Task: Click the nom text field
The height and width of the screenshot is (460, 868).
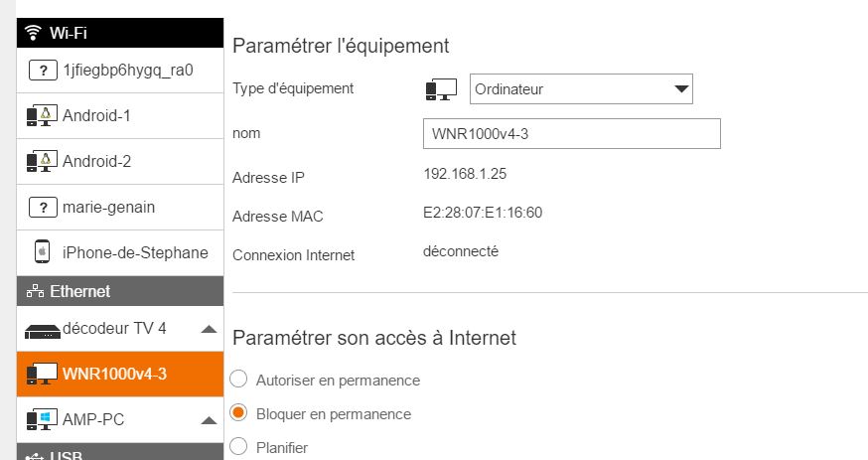Action: coord(571,133)
